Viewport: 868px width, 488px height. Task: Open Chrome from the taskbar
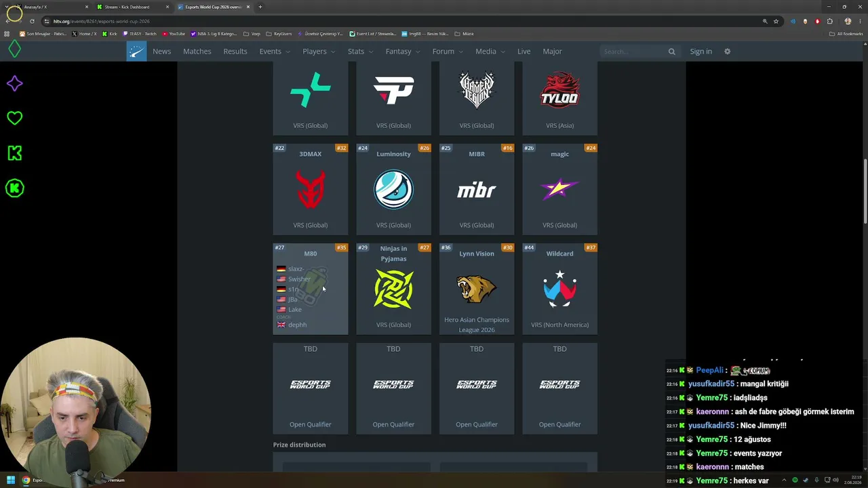(26, 480)
